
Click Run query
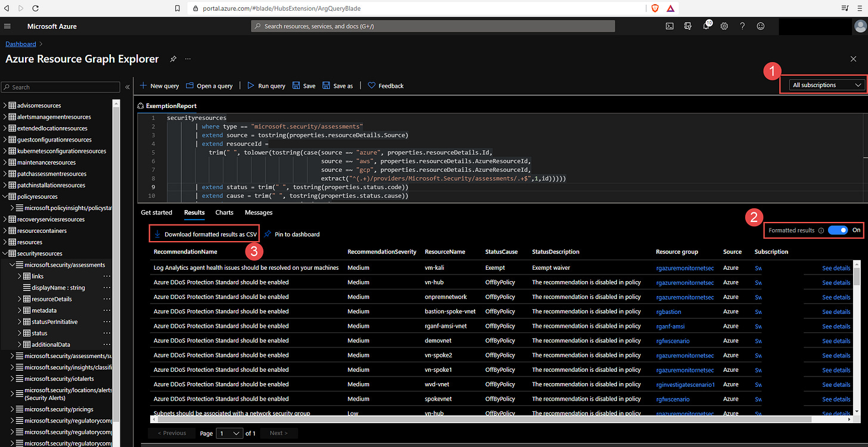click(x=266, y=86)
